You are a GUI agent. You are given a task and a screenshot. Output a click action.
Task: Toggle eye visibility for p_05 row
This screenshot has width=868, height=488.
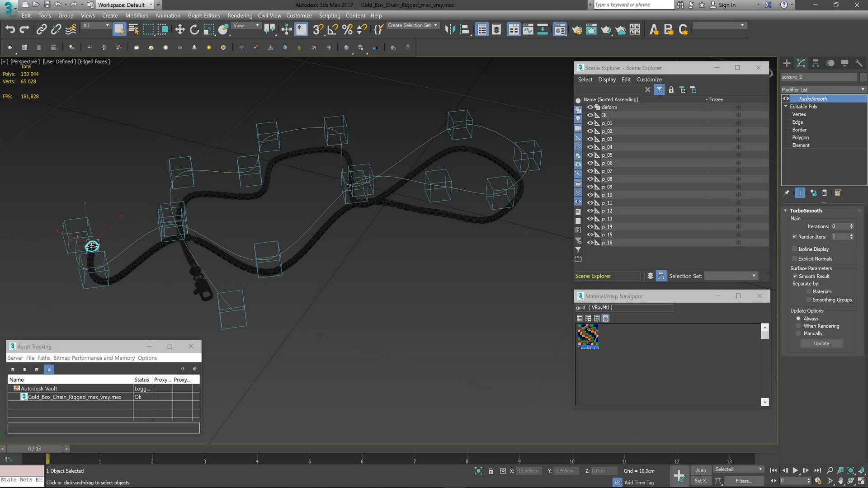pyautogui.click(x=590, y=155)
